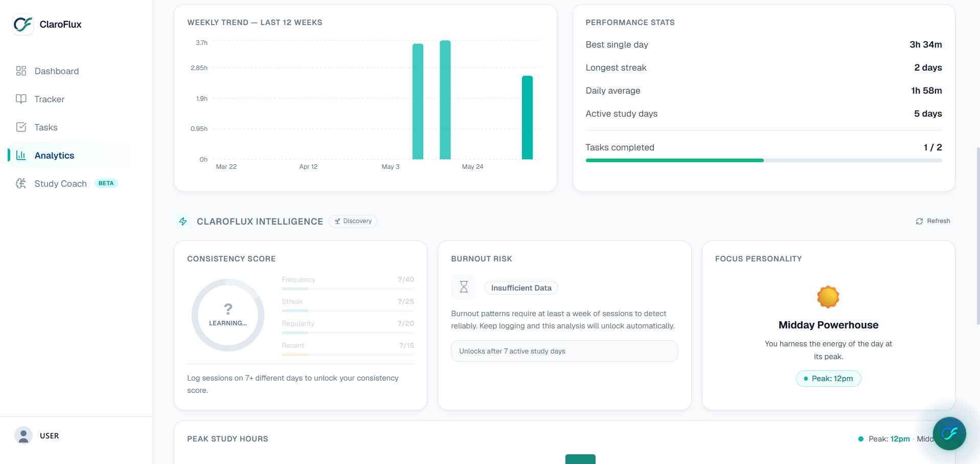Click the lightning bolt Intelligence icon

pyautogui.click(x=183, y=221)
